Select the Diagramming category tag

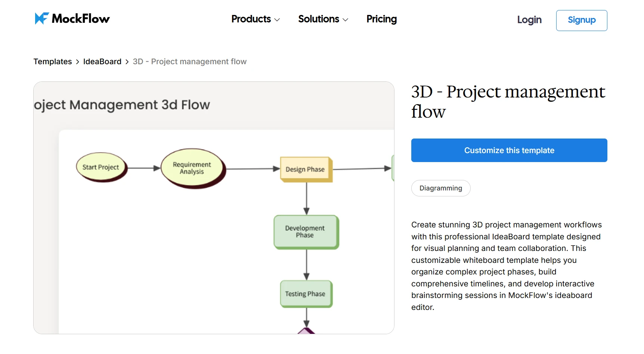click(440, 188)
